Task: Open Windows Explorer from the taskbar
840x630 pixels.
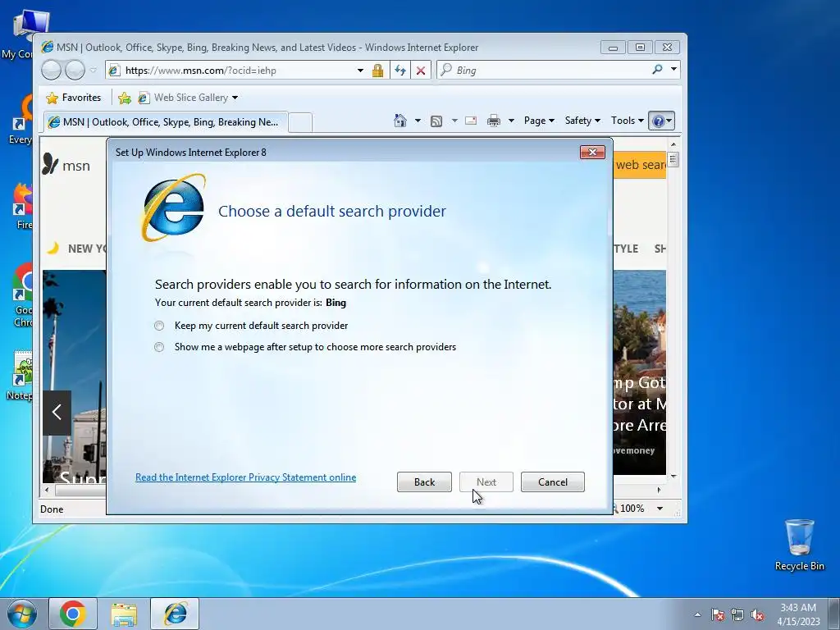Action: pos(124,614)
